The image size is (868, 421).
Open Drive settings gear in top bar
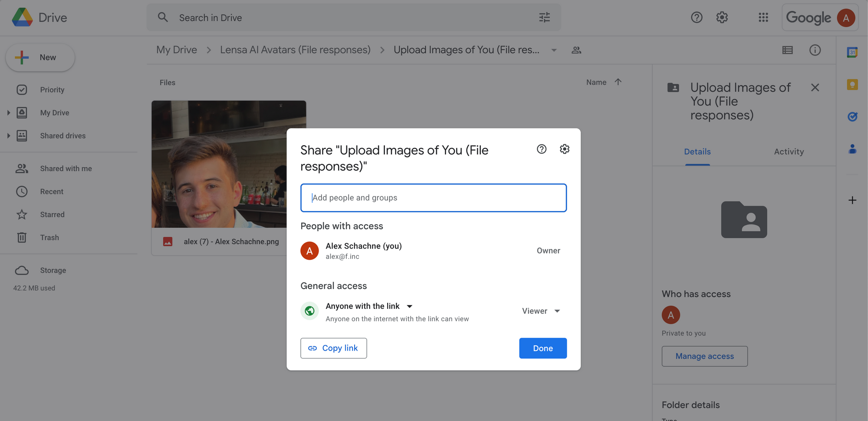722,17
